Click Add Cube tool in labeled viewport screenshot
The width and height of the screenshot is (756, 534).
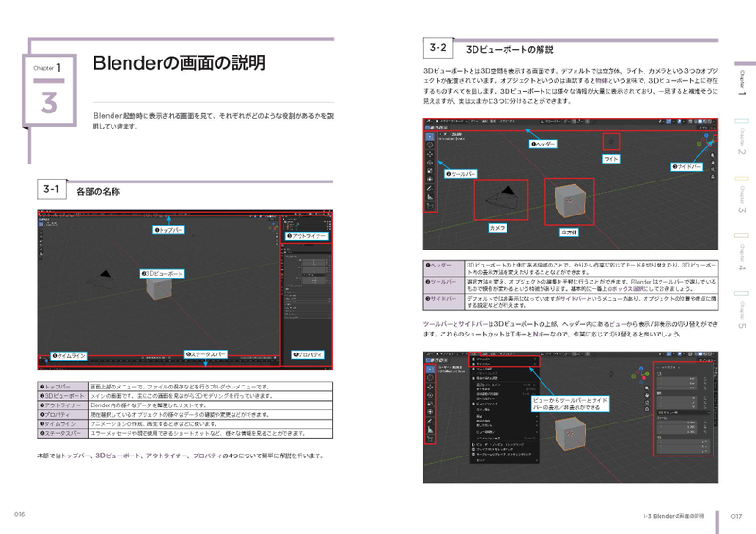click(x=430, y=205)
